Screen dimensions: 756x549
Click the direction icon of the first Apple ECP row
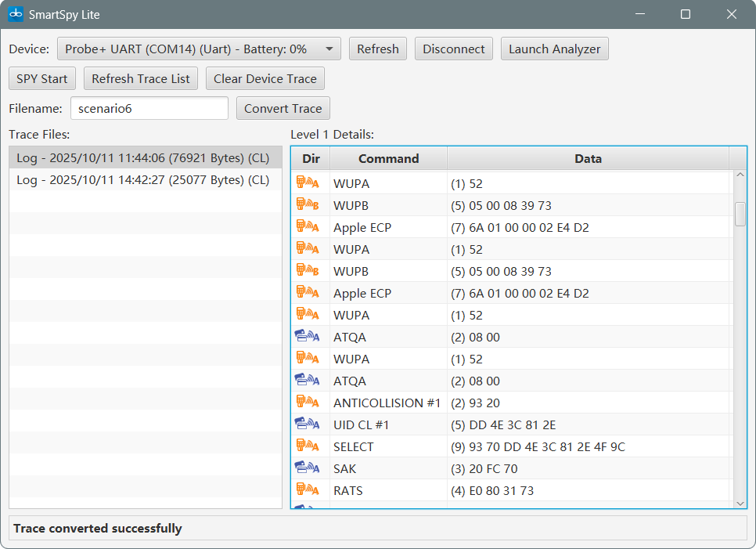tap(307, 227)
